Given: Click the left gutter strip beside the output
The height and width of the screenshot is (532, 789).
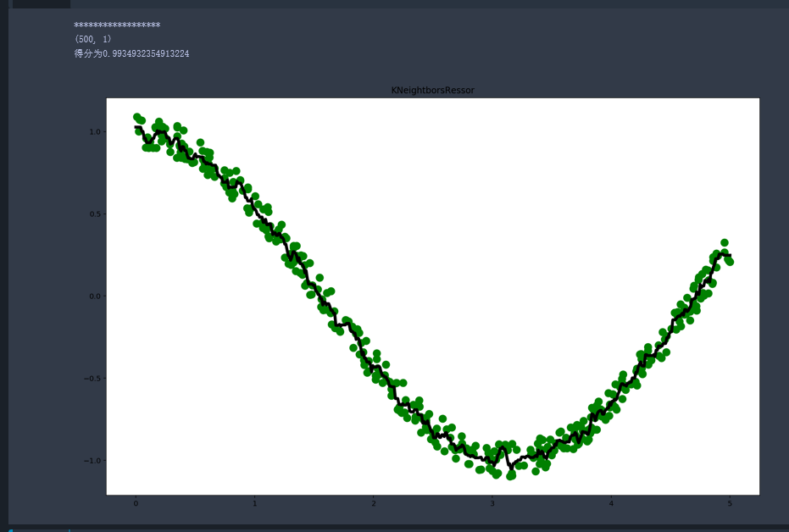Looking at the screenshot, I should click(x=4, y=254).
